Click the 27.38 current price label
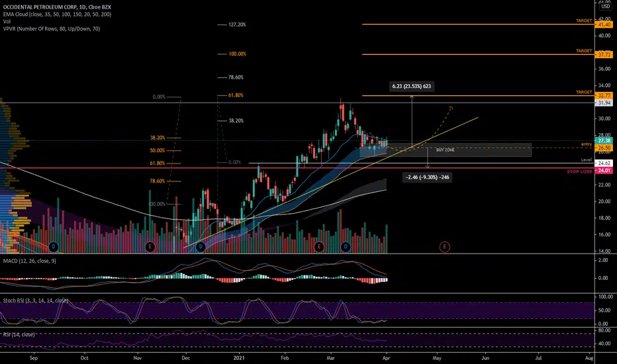 [x=604, y=140]
